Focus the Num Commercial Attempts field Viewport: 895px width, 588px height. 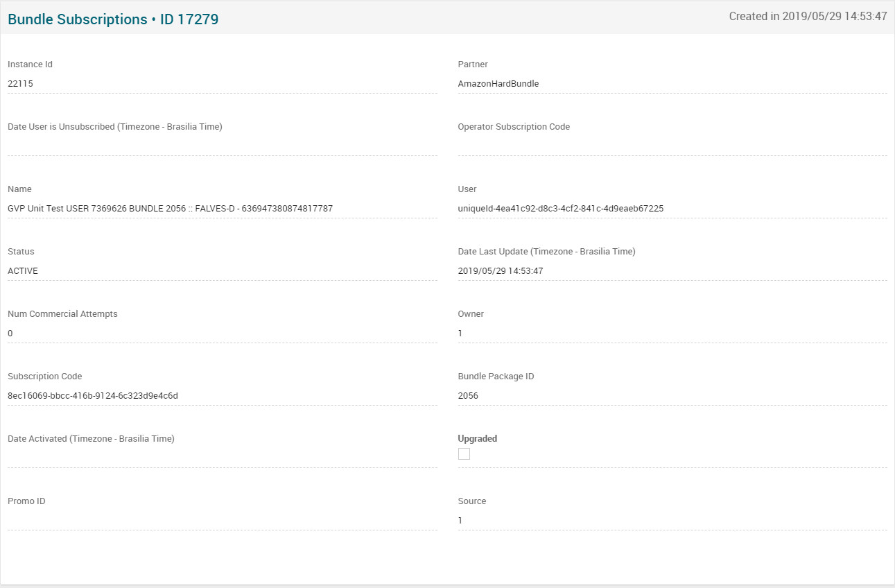pos(222,334)
